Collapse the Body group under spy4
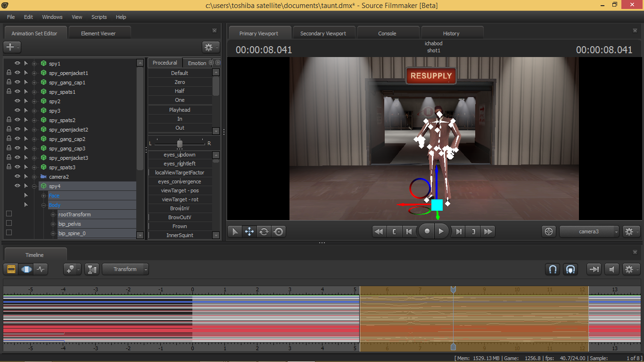The height and width of the screenshot is (362, 644). tap(44, 205)
